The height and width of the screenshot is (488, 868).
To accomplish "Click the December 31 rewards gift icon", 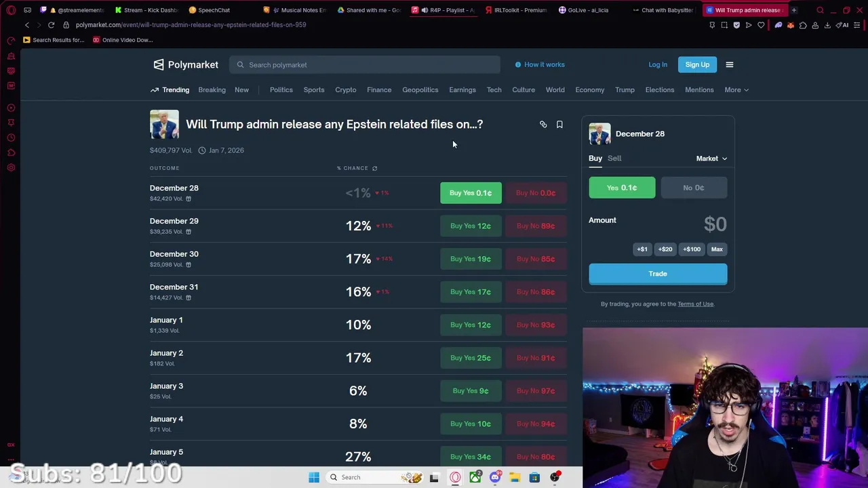I will 189,298.
